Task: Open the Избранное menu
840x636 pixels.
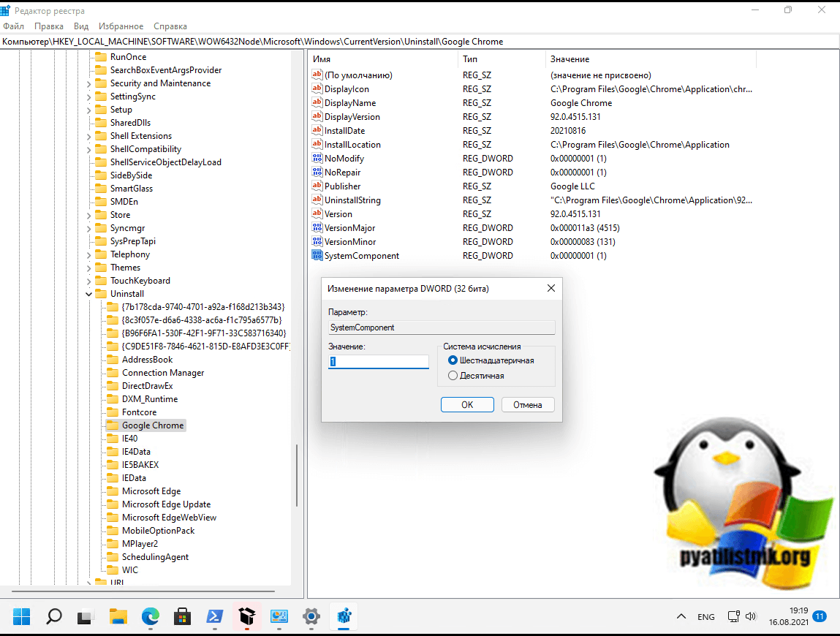Action: coord(122,26)
